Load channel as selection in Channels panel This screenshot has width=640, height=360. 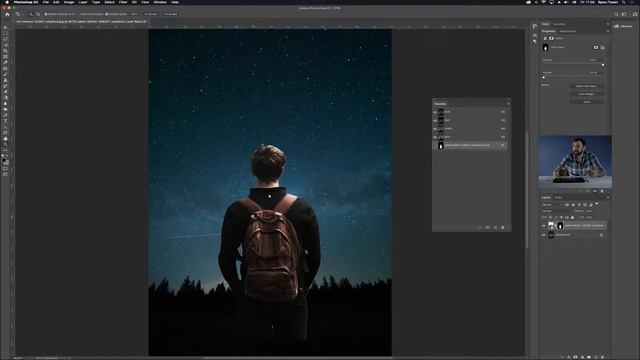(x=480, y=227)
